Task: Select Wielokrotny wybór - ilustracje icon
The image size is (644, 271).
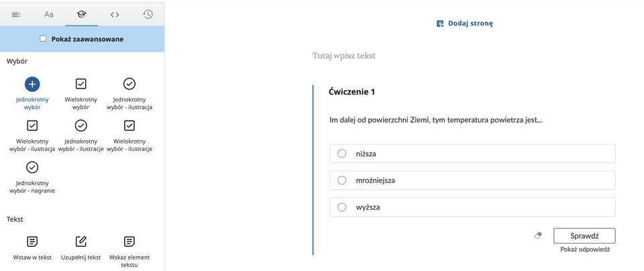Action: [129, 125]
